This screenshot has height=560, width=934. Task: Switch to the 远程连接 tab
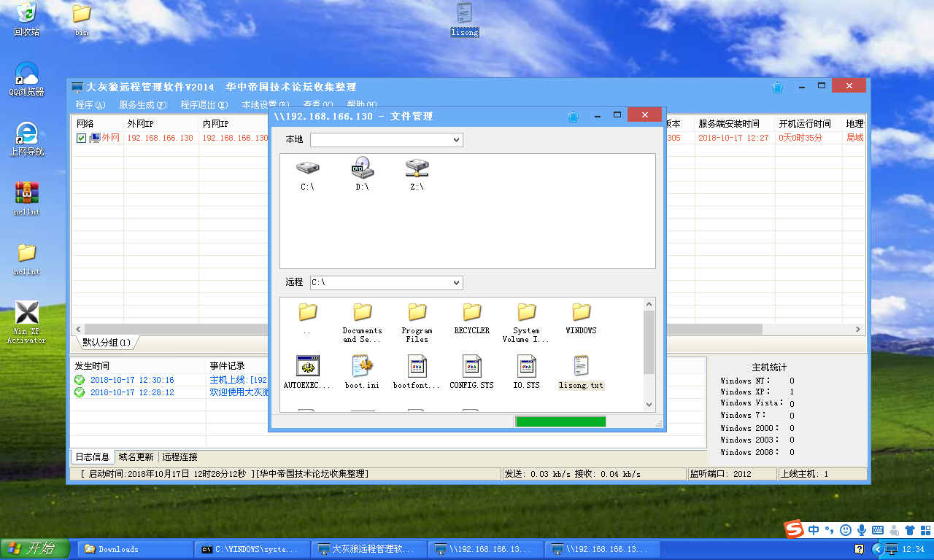tap(180, 457)
